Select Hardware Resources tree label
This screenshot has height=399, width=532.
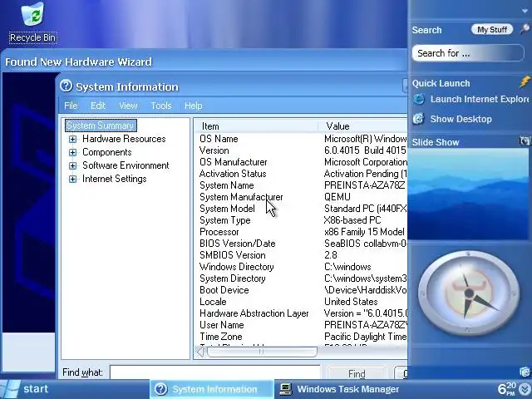click(x=124, y=139)
